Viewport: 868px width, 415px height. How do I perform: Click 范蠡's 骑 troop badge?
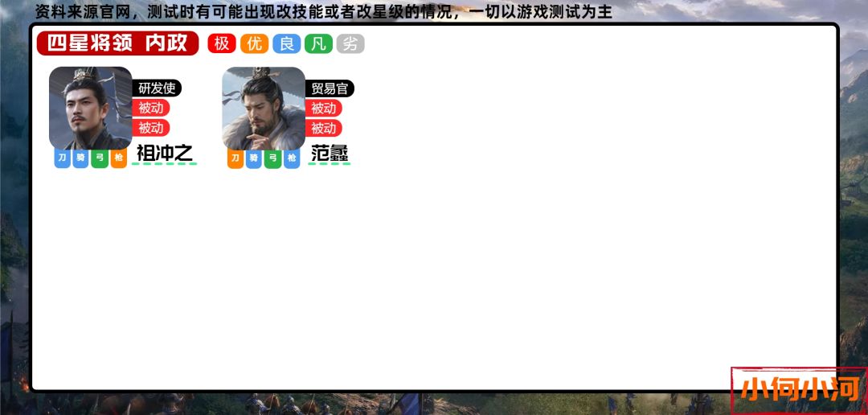click(x=253, y=158)
